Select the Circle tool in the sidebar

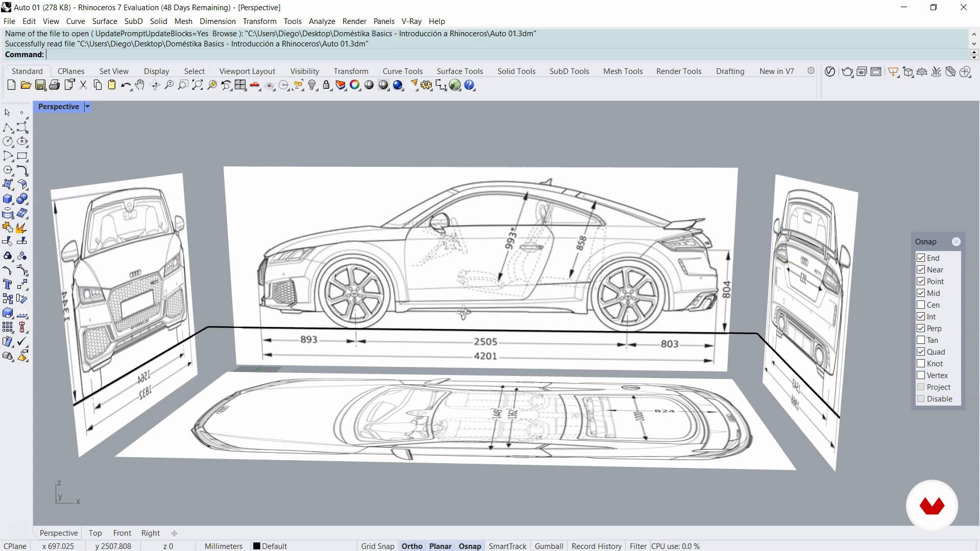8,141
